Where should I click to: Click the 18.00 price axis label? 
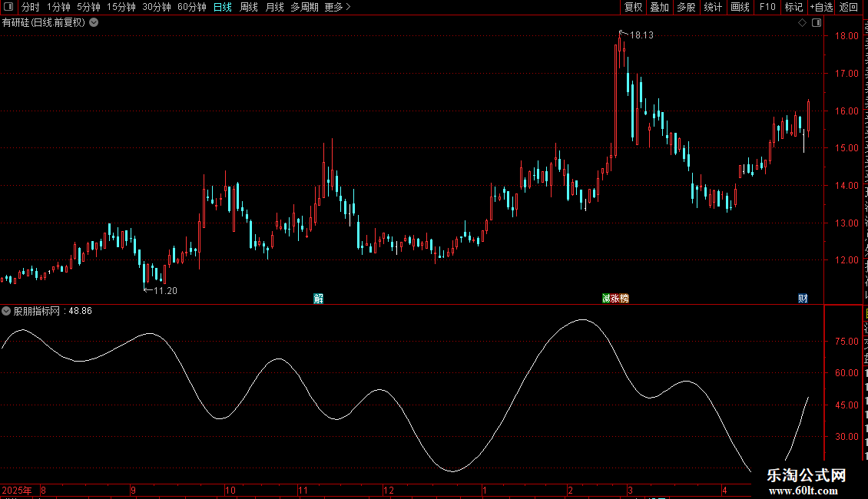click(846, 36)
